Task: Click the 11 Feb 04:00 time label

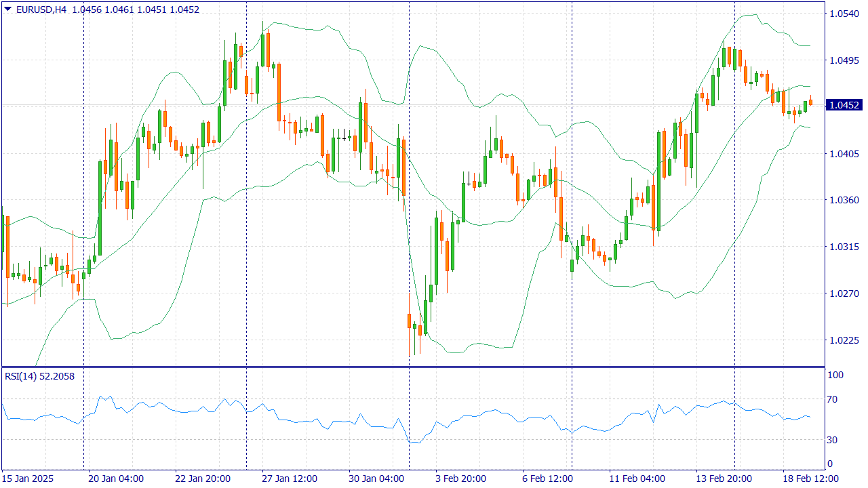Action: (x=637, y=479)
